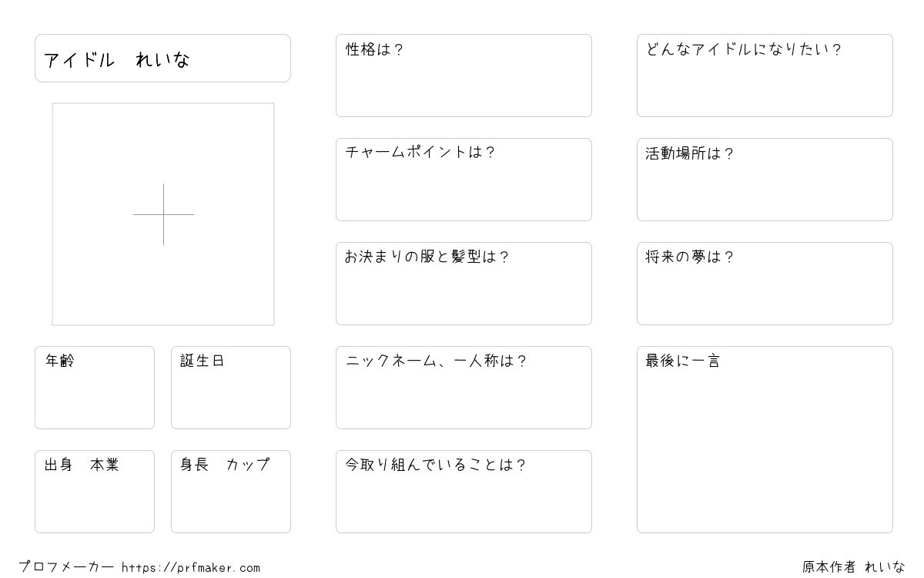Select the アイドル れいな title field
This screenshot has width=924, height=578.
point(162,58)
